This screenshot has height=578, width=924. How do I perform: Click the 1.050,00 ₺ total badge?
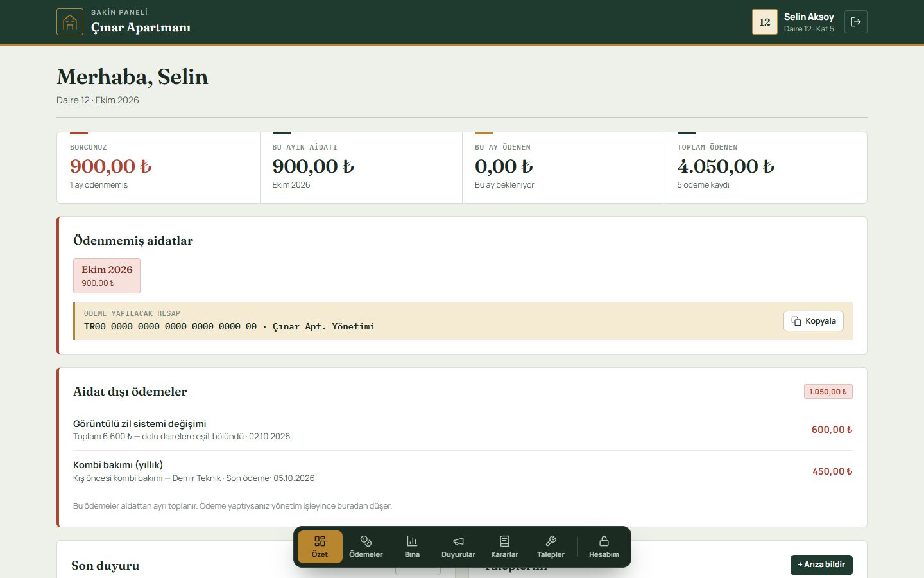tap(828, 392)
